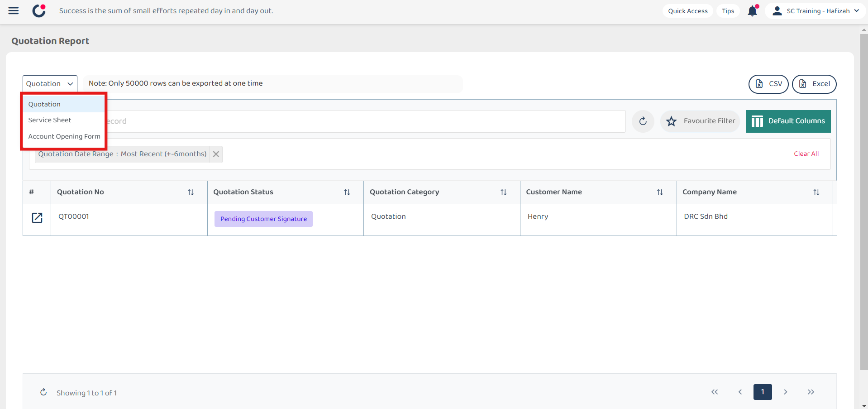Pick Account Opening Form option

(64, 136)
